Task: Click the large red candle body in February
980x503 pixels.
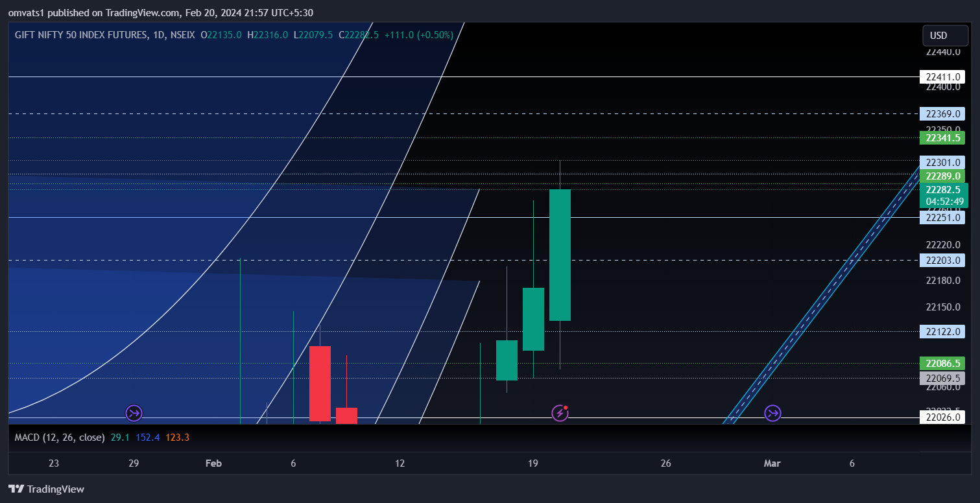Action: [x=320, y=384]
